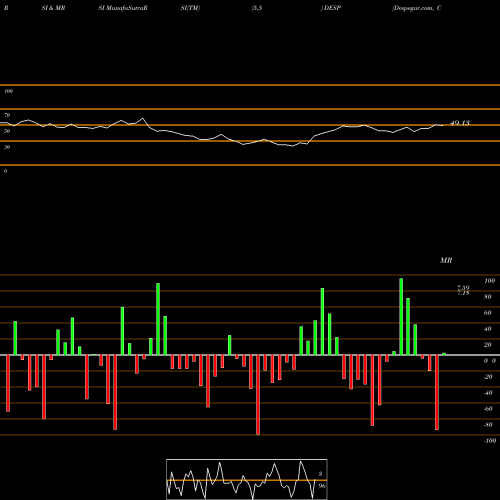Click the -60 label on the MR axis

(x=488, y=409)
